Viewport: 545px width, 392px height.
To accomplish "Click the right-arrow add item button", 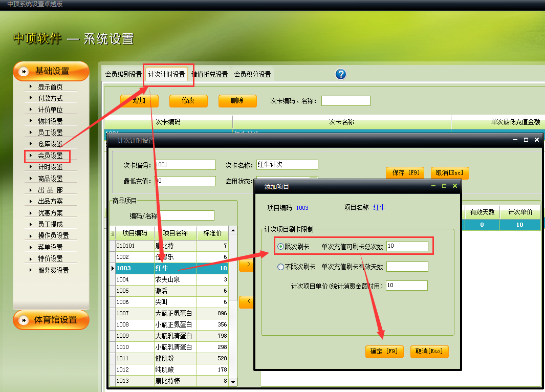I will pos(247,265).
